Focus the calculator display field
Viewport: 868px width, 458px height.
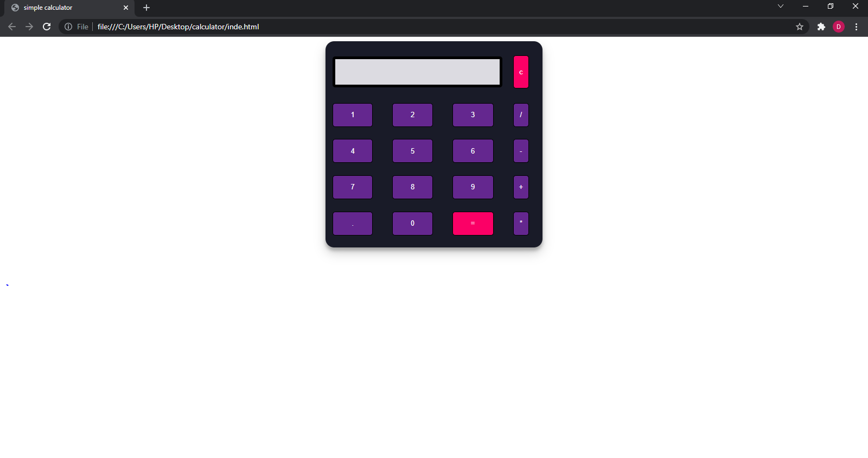417,72
